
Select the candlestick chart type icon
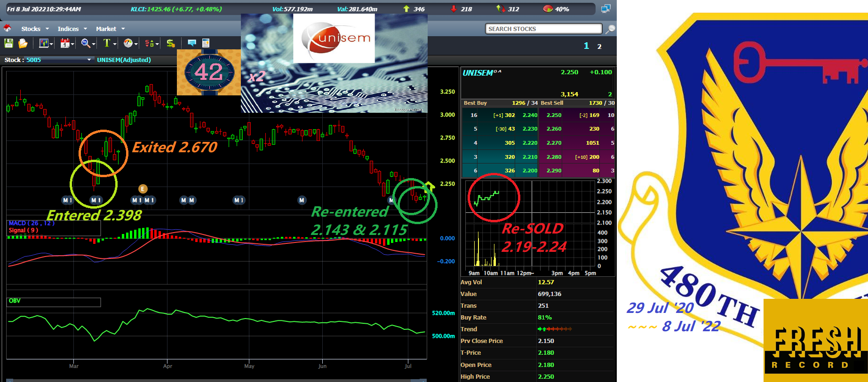(44, 43)
